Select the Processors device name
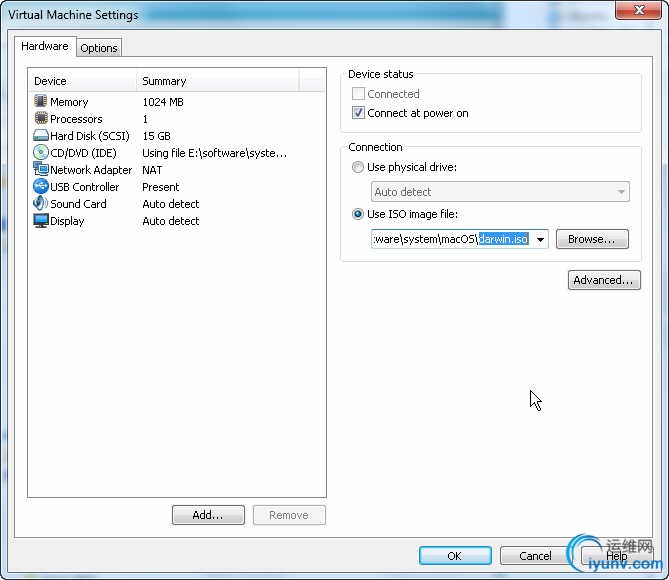Viewport: 669px width, 580px height. 76,119
